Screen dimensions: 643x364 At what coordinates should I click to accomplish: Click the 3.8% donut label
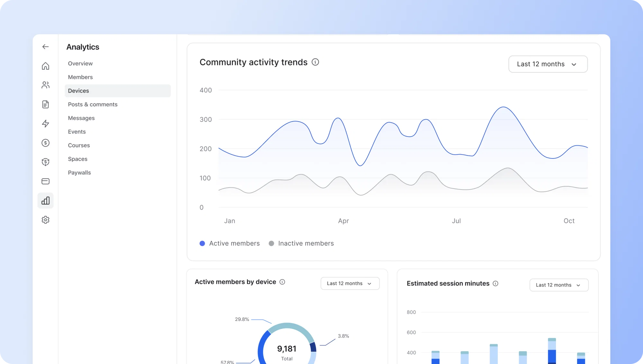[x=343, y=336]
